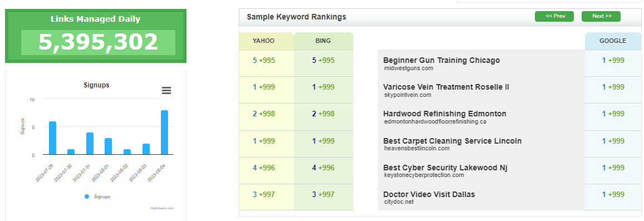Load next keyword rankings page
The width and height of the screenshot is (644, 221).
point(601,17)
